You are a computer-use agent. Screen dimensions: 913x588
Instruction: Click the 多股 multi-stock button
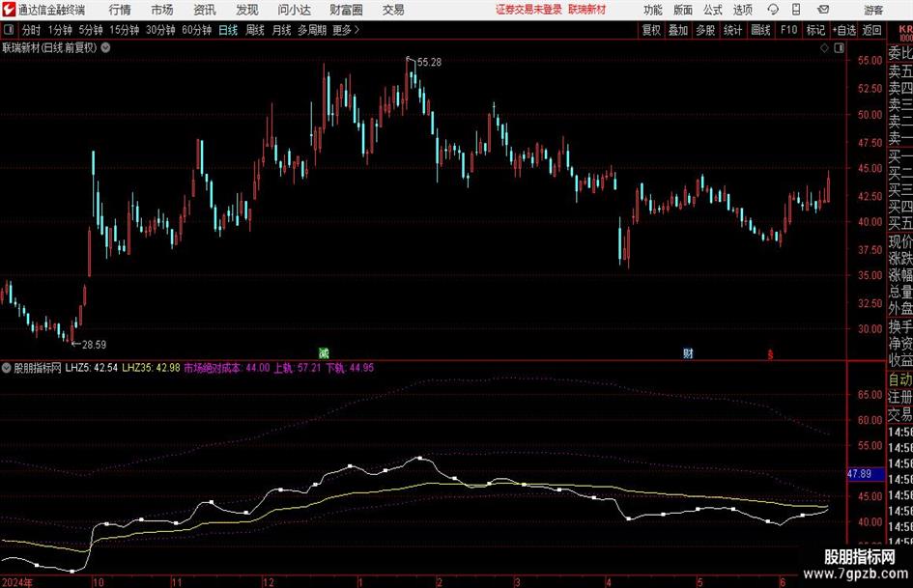click(705, 30)
